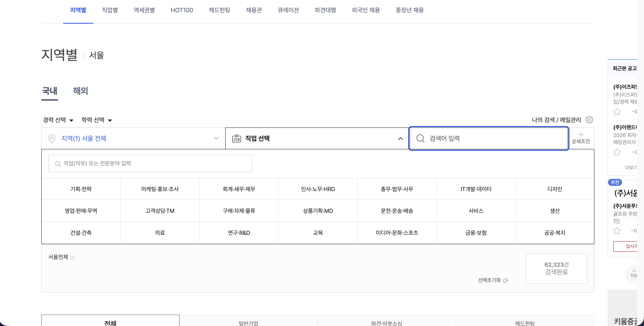Bookmark the (주)이즈피엠피 posting with the star
This screenshot has height=326, width=644.
click(x=617, y=112)
